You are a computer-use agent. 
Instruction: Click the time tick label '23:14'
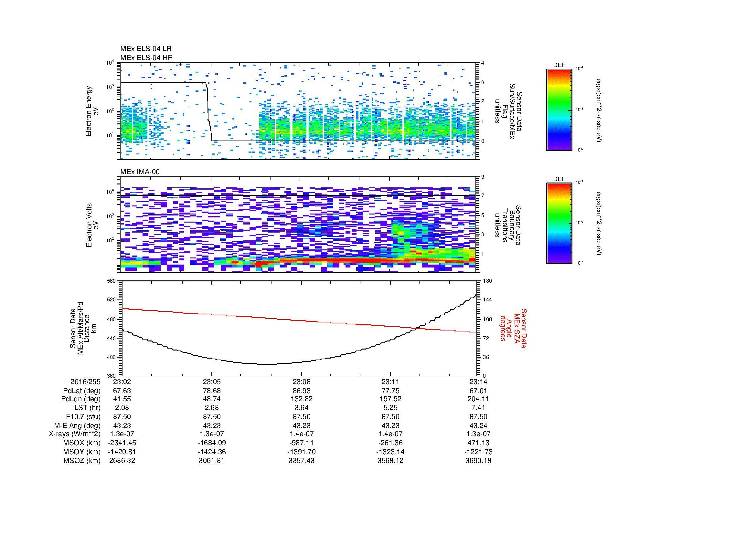click(x=478, y=382)
